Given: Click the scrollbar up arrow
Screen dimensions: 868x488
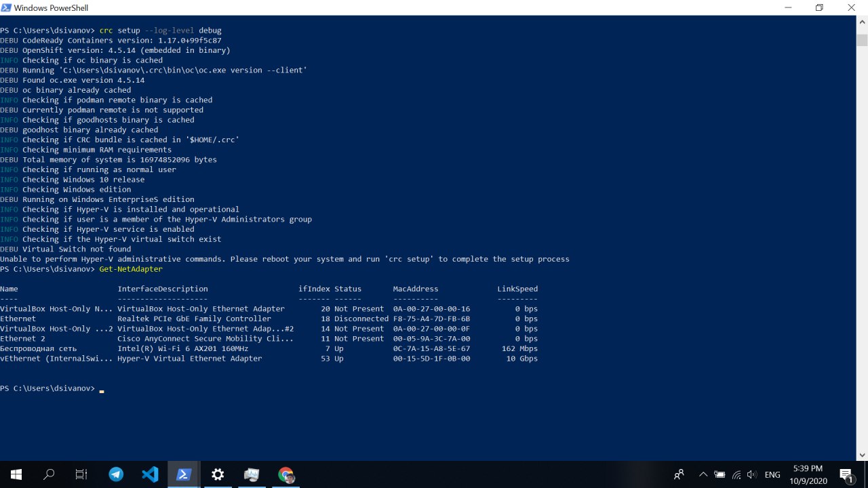Looking at the screenshot, I should pos(862,21).
